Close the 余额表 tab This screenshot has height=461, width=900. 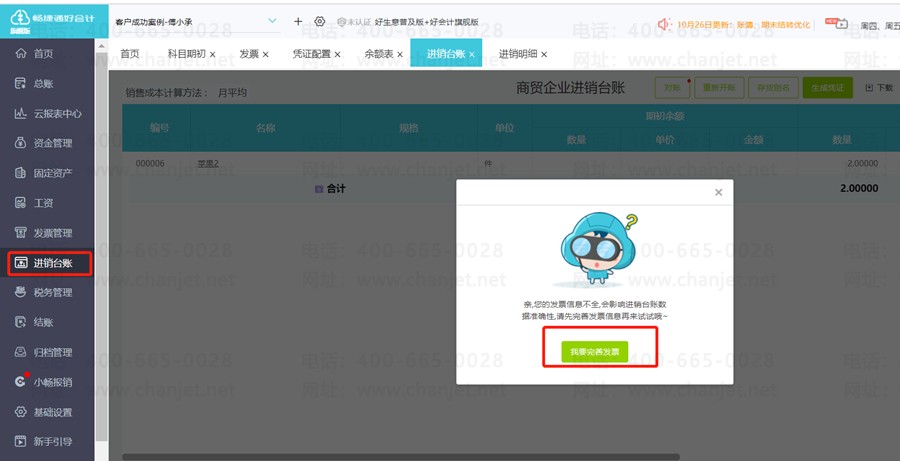(x=400, y=55)
